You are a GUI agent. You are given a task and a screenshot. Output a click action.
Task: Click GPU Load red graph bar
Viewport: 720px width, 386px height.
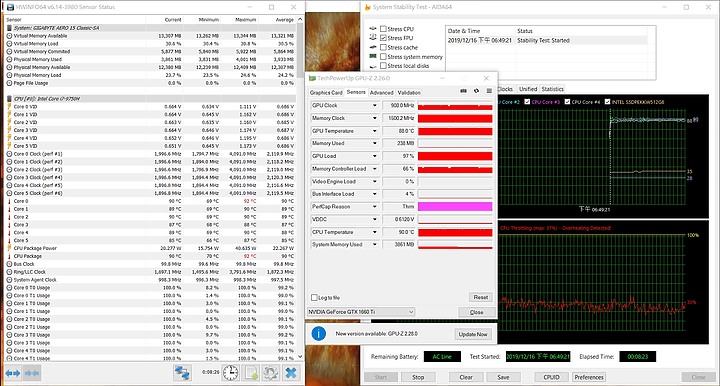pyautogui.click(x=455, y=156)
